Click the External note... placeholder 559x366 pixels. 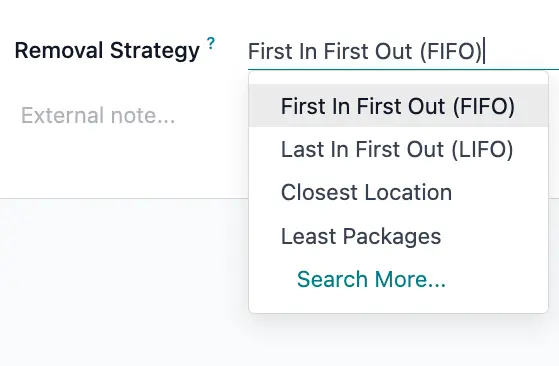tap(98, 115)
